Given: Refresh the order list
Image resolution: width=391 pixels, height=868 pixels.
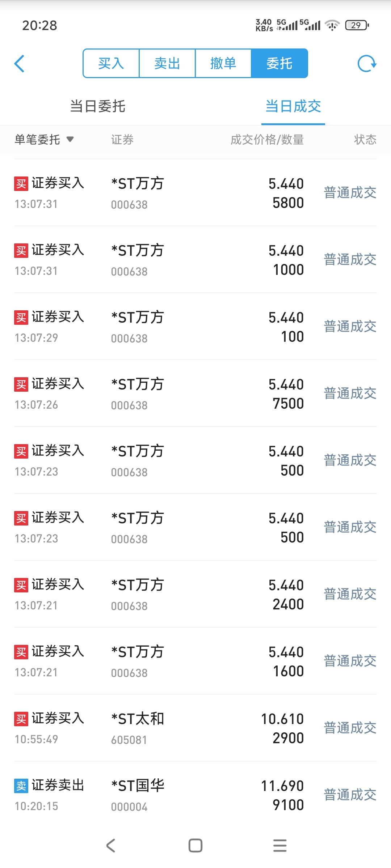Looking at the screenshot, I should coord(367,64).
